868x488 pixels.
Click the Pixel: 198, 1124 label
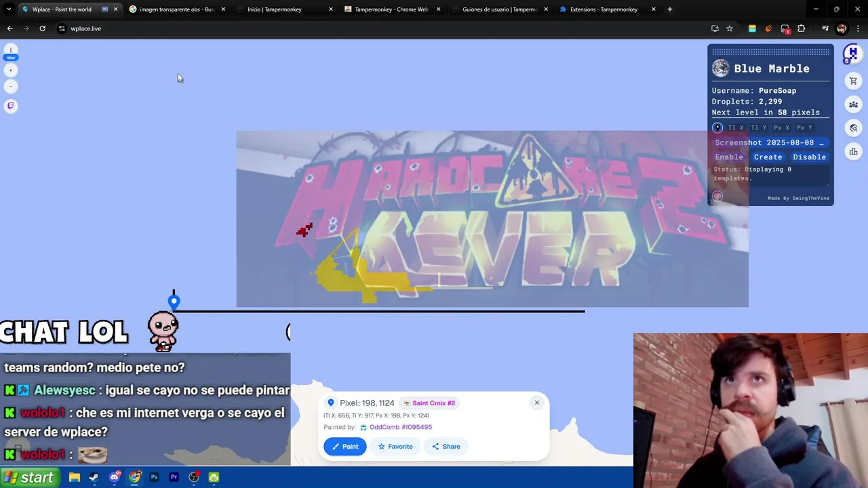tap(367, 403)
